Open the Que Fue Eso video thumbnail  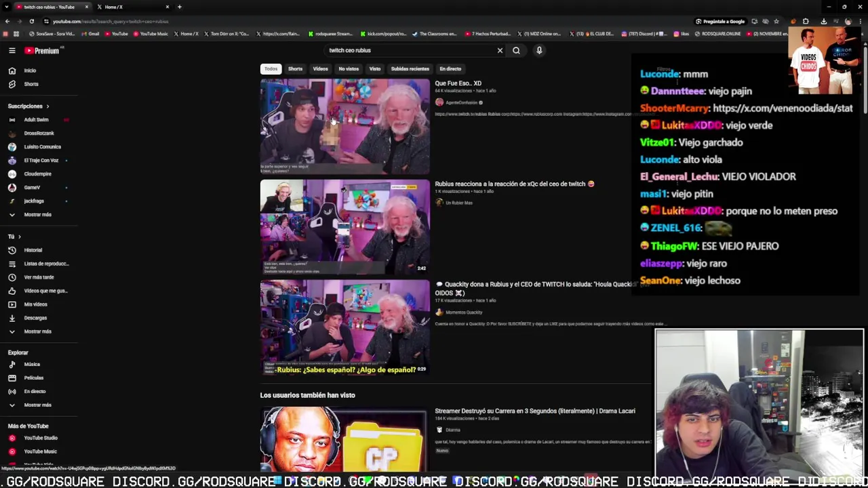[x=344, y=127]
